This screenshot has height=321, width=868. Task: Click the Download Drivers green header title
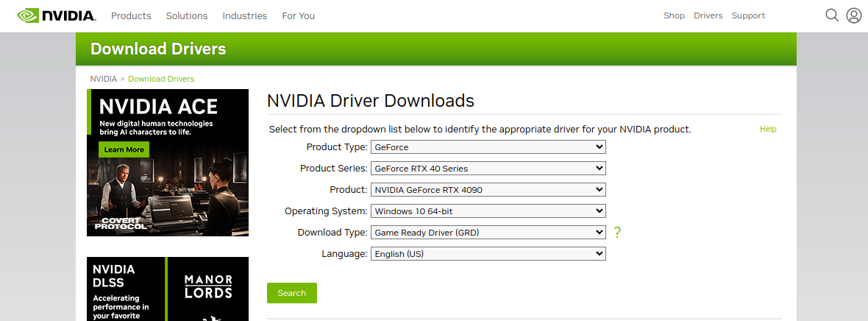click(x=158, y=49)
